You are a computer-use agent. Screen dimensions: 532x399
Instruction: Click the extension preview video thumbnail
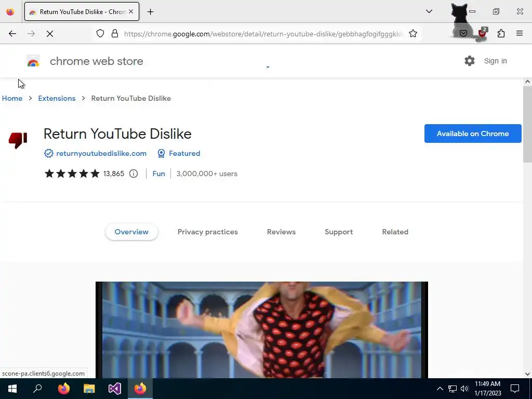click(x=262, y=329)
